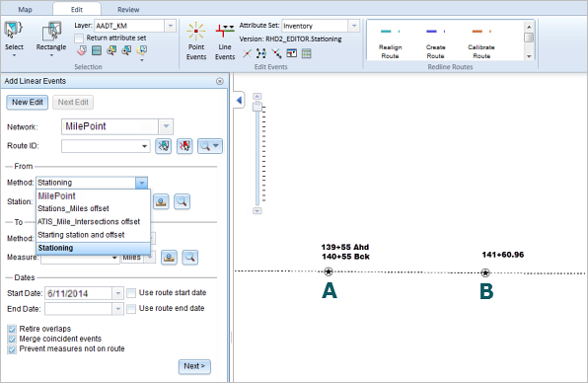Click zoom in arrow atop zoom slider
Screen dimensions: 588x383
pos(257,97)
